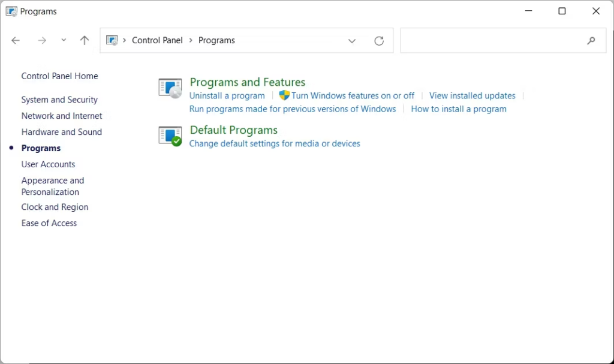Go forward with the forward arrow
614x364 pixels.
(x=42, y=40)
